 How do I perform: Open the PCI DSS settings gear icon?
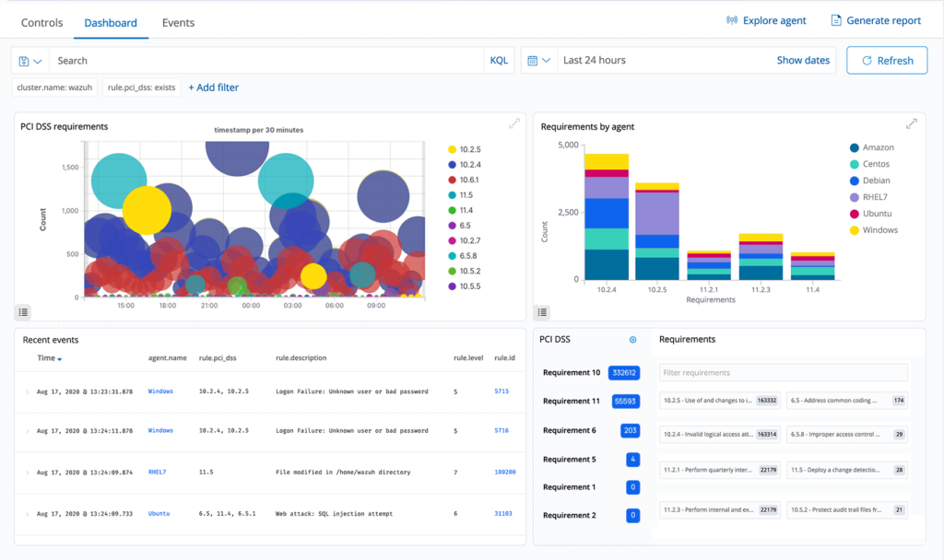click(632, 340)
